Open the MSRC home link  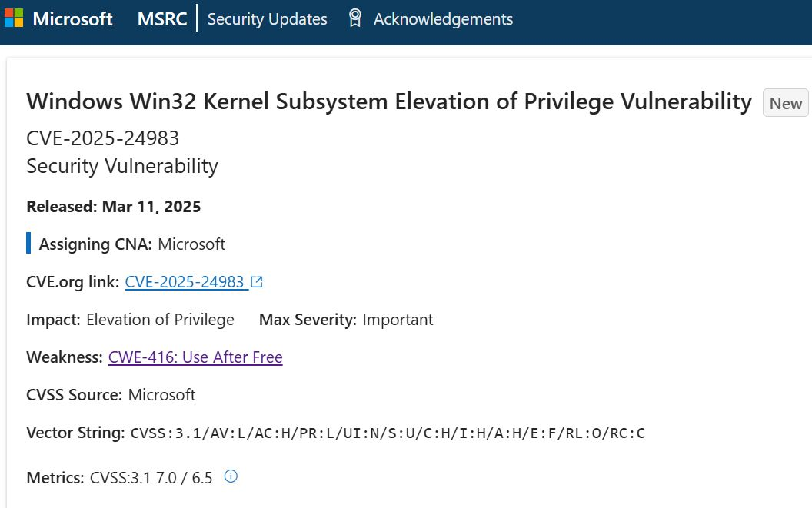(162, 19)
